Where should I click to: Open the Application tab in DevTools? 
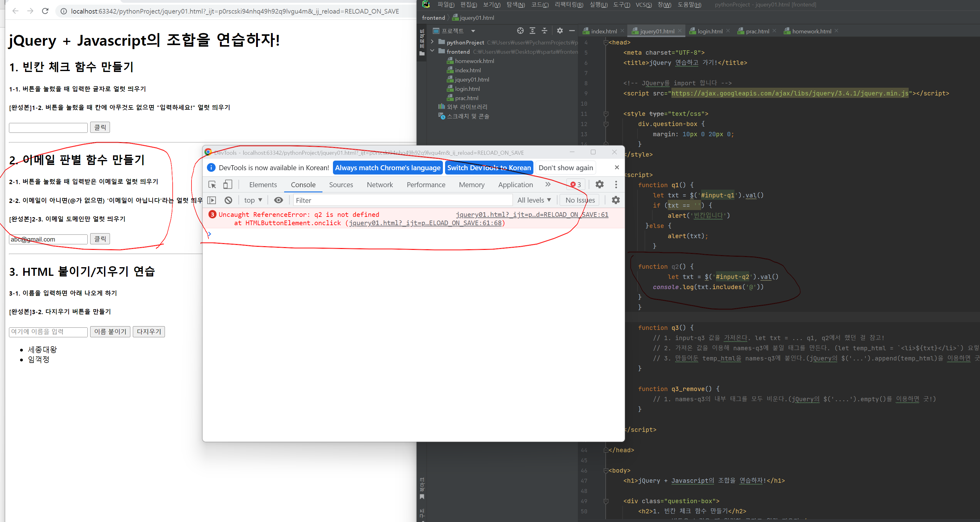point(515,184)
